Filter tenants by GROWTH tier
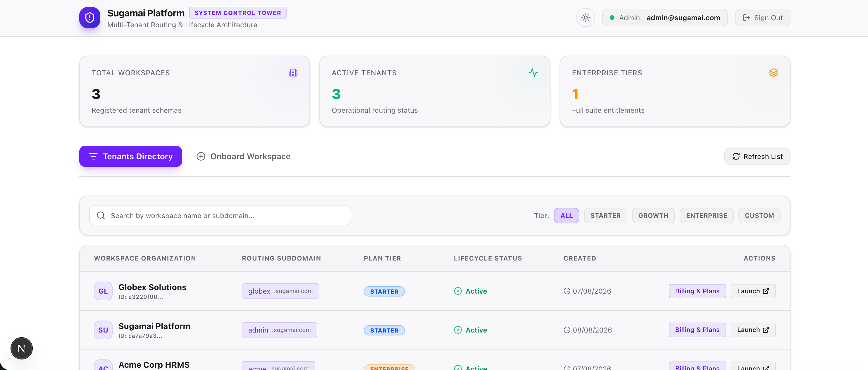868x370 pixels. click(653, 215)
